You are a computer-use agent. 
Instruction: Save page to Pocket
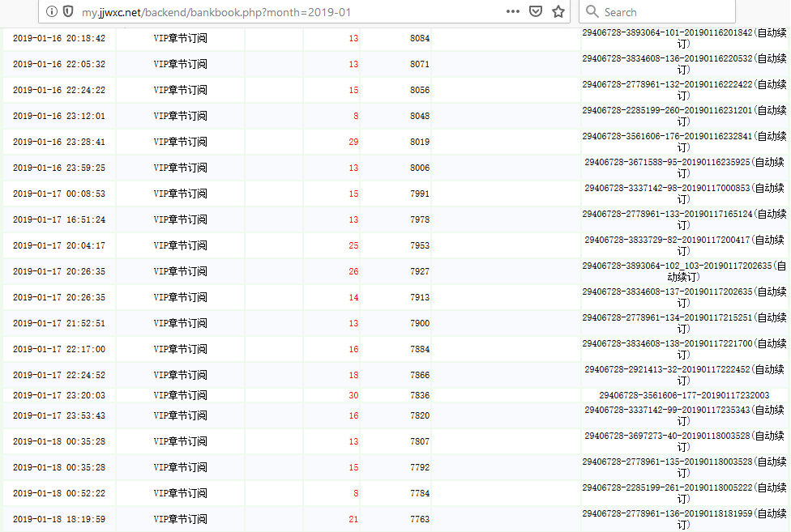click(x=536, y=11)
